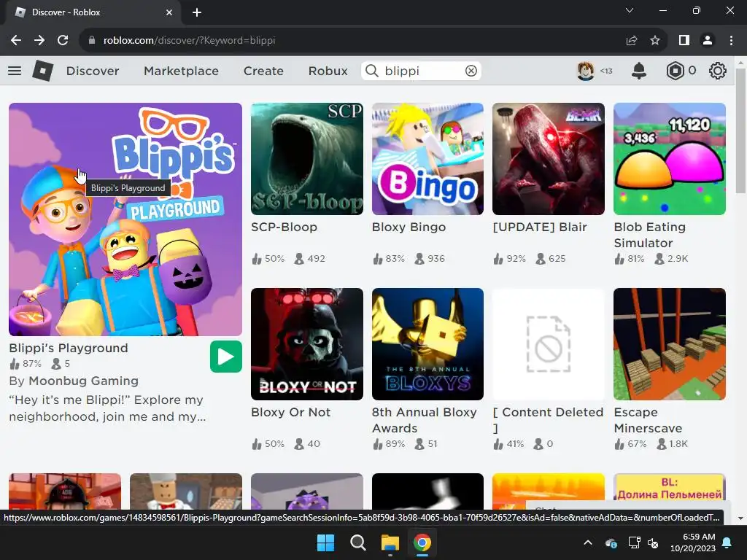Click the search magnifier icon
The height and width of the screenshot is (560, 747).
[x=371, y=71]
